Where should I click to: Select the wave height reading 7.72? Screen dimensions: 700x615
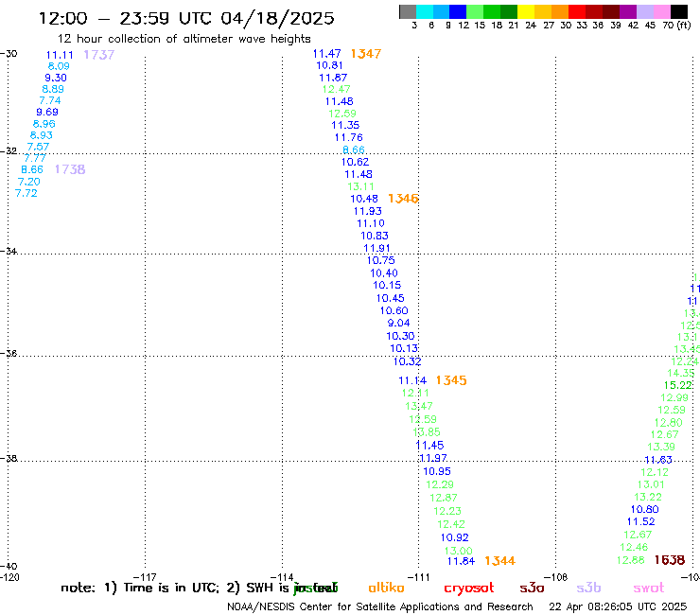click(x=26, y=193)
